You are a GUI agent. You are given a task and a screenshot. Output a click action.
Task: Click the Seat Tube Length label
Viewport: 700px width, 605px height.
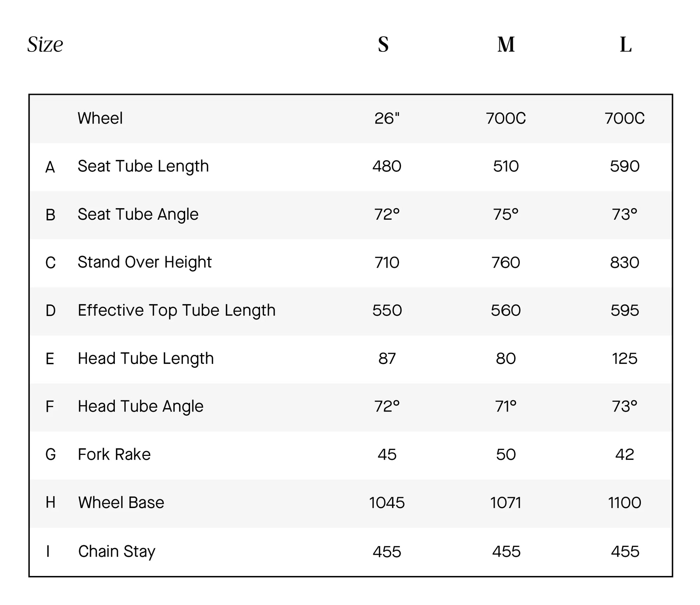pos(143,166)
